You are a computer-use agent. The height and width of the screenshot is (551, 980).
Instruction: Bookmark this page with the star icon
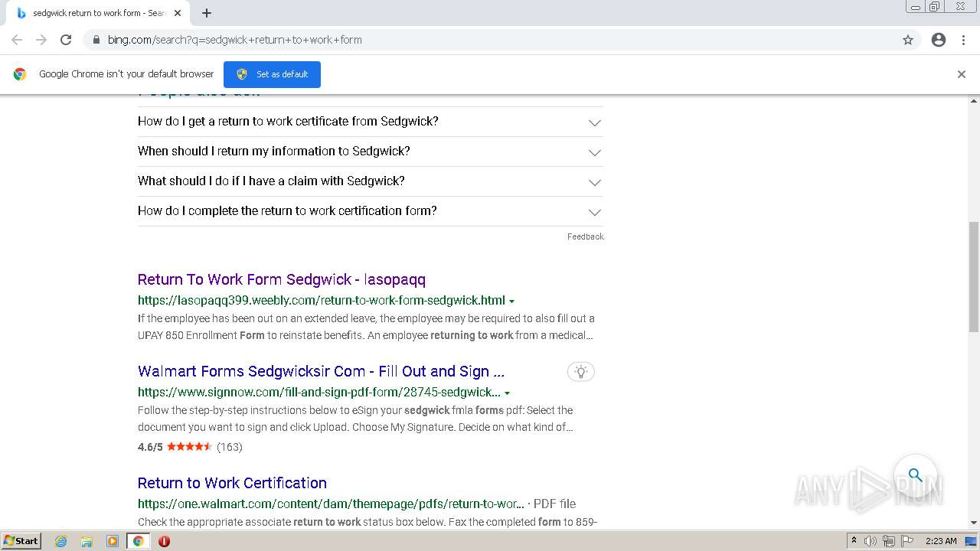pos(908,40)
